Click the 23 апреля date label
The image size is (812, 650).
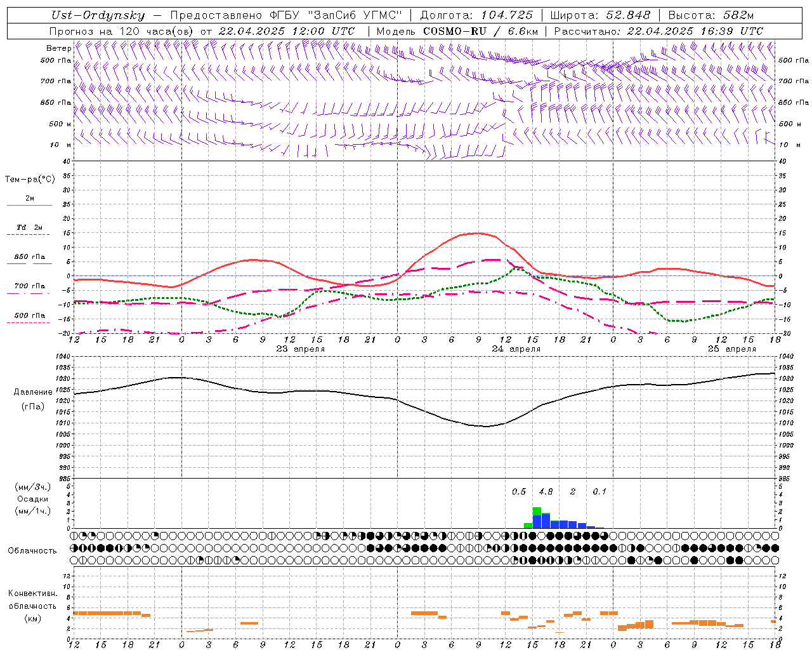pyautogui.click(x=300, y=349)
